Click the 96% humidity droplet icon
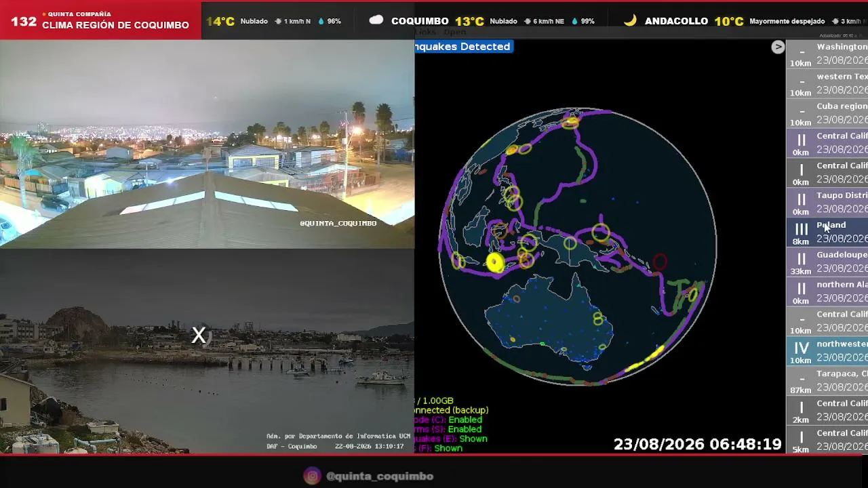 321,21
